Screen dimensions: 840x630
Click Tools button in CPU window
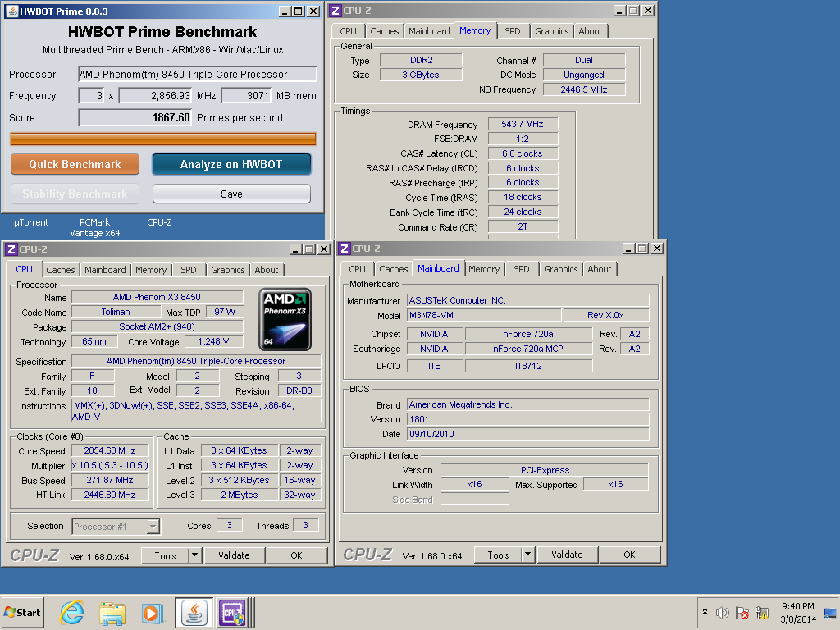[165, 555]
